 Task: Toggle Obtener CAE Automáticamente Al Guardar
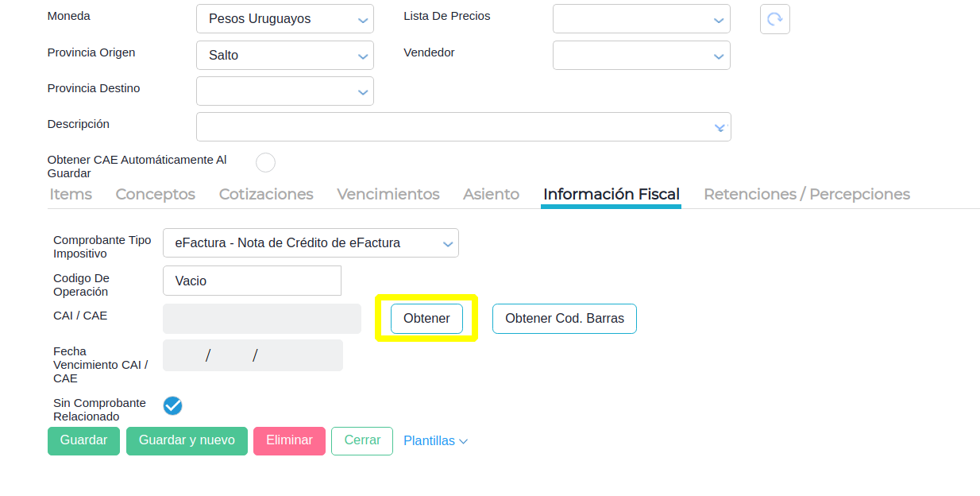[x=265, y=163]
